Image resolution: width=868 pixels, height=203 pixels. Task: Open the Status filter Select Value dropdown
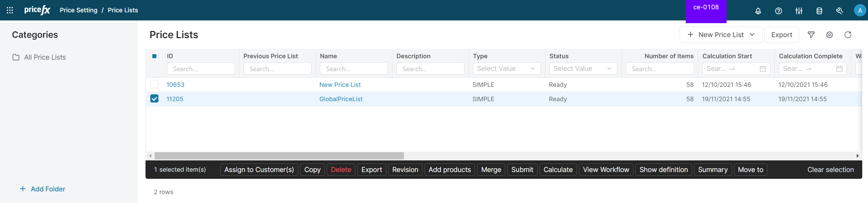(x=583, y=68)
